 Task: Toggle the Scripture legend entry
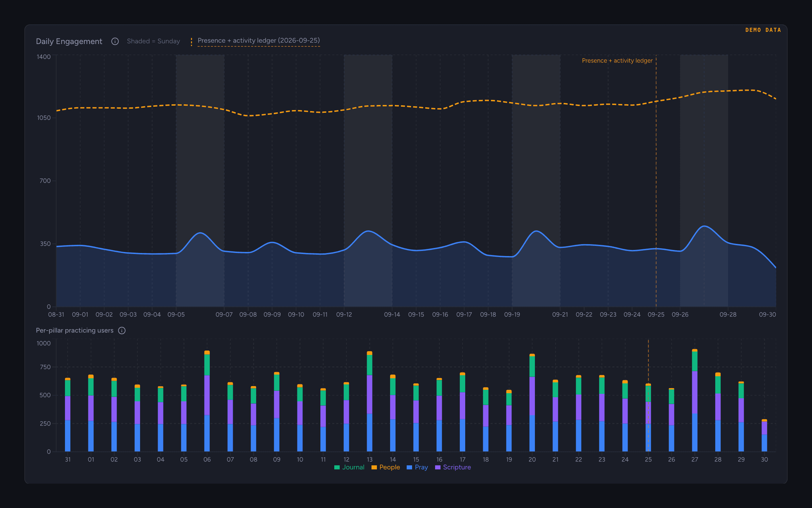coord(453,467)
